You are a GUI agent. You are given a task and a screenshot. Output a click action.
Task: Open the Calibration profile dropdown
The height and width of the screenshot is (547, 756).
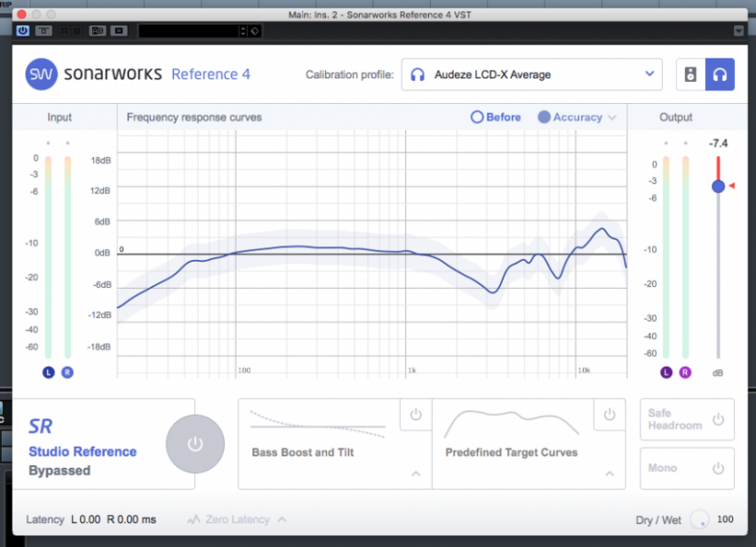click(x=531, y=75)
